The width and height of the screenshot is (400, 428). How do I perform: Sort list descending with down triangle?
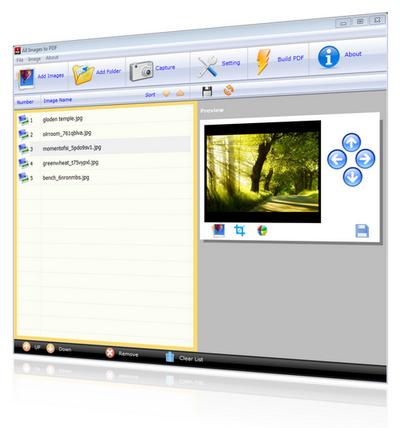click(x=166, y=94)
